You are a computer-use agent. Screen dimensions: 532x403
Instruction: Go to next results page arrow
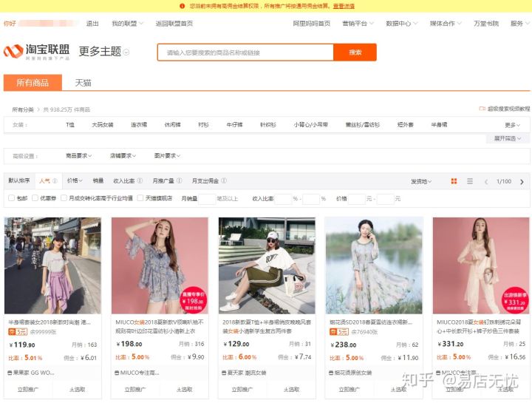pyautogui.click(x=522, y=182)
